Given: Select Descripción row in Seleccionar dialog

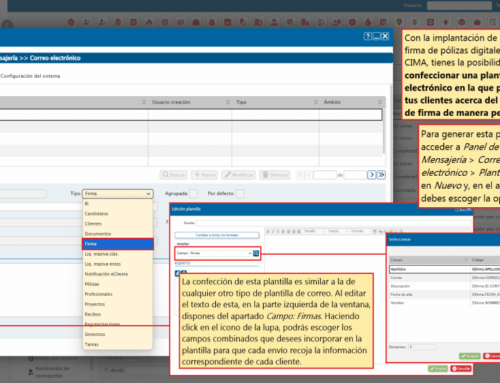Looking at the screenshot, I should click(x=445, y=286).
